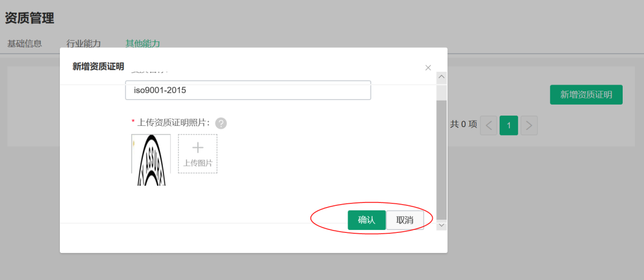Click the 新增资质证明 dialog title
This screenshot has width=644, height=280.
[98, 66]
